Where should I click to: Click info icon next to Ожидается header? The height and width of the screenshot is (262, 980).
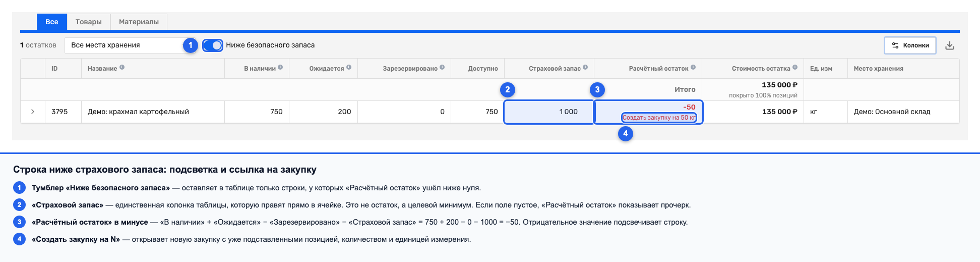[349, 67]
